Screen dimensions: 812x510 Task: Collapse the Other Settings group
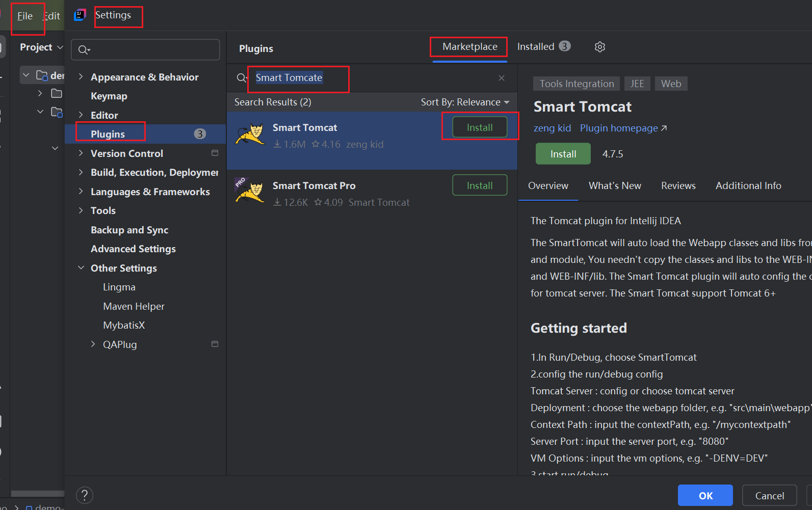[81, 267]
